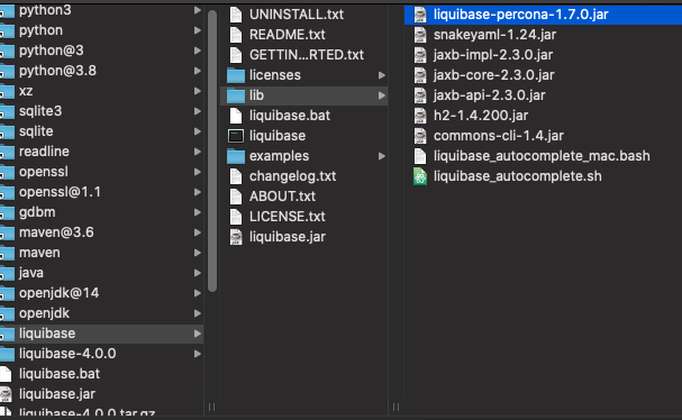This screenshot has height=420, width=682.
Task: Click the h2-1.4.200.jar file icon
Action: click(420, 115)
